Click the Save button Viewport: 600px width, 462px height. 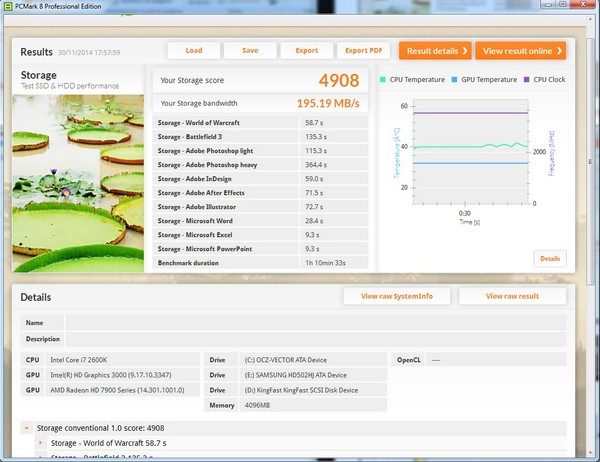coord(250,51)
